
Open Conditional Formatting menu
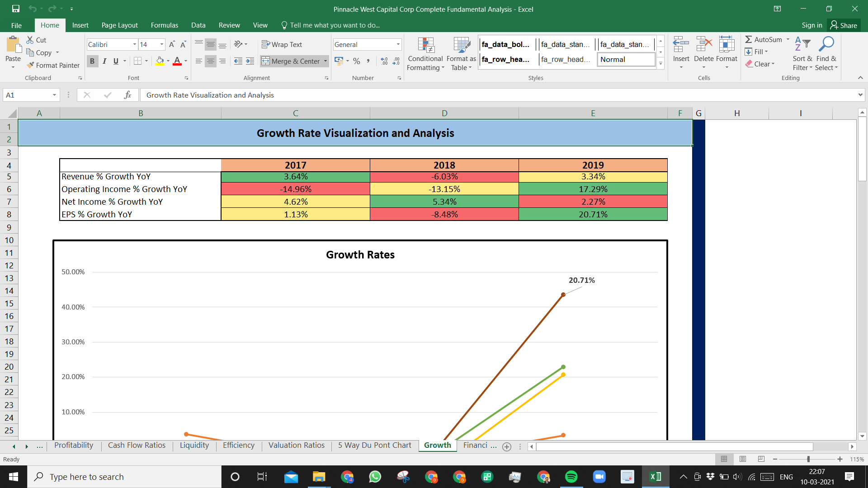tap(425, 54)
